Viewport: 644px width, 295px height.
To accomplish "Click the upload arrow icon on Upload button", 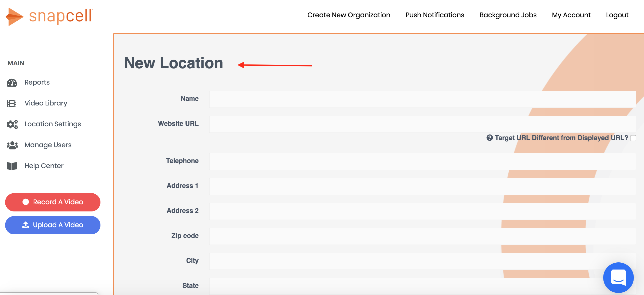I will (26, 225).
